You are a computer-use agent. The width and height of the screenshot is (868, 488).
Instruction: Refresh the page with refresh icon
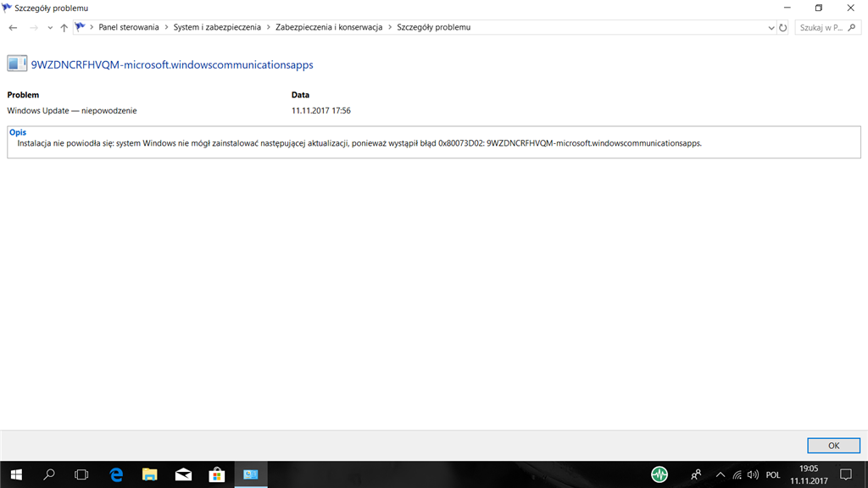tap(782, 28)
